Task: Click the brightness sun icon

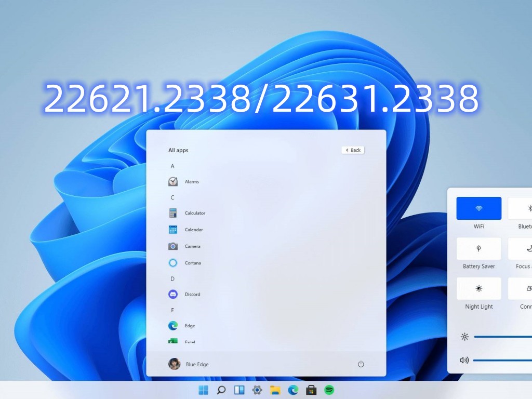Action: 464,337
